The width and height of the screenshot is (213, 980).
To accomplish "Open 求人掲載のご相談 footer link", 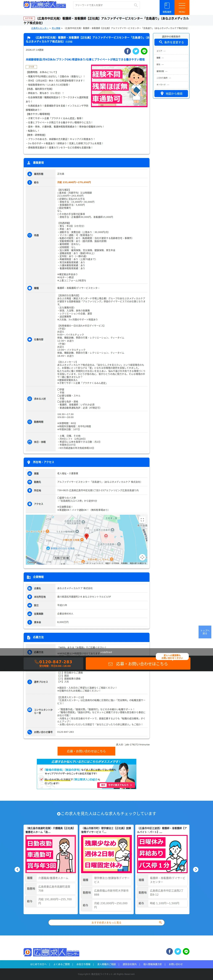I will (x=107, y=964).
